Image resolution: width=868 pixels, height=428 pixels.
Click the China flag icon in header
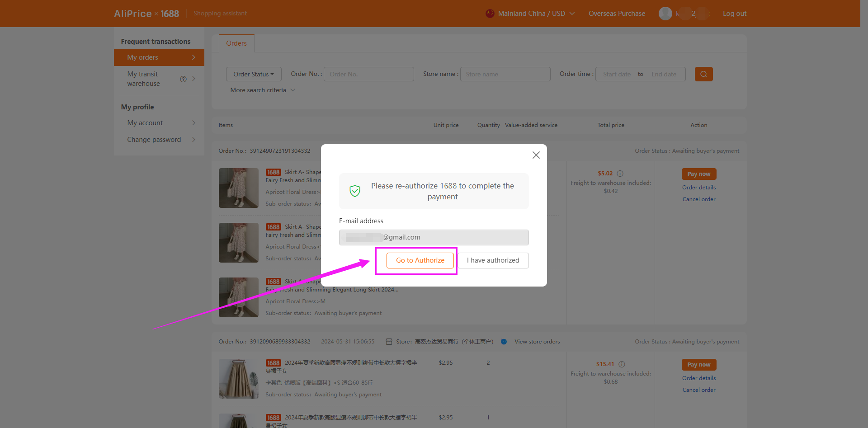point(490,14)
